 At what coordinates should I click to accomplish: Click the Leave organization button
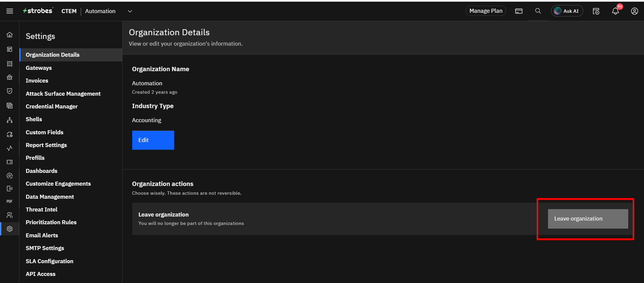tap(588, 219)
